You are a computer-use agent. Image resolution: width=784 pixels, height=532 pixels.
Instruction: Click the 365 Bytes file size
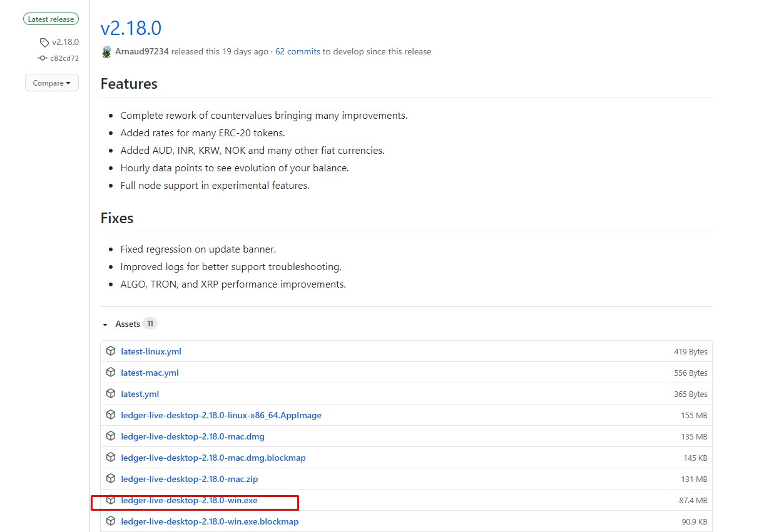pyautogui.click(x=691, y=394)
